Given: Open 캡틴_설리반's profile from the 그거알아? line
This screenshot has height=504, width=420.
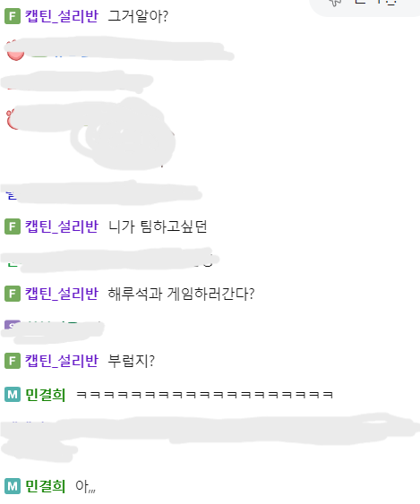Looking at the screenshot, I should click(x=62, y=16).
